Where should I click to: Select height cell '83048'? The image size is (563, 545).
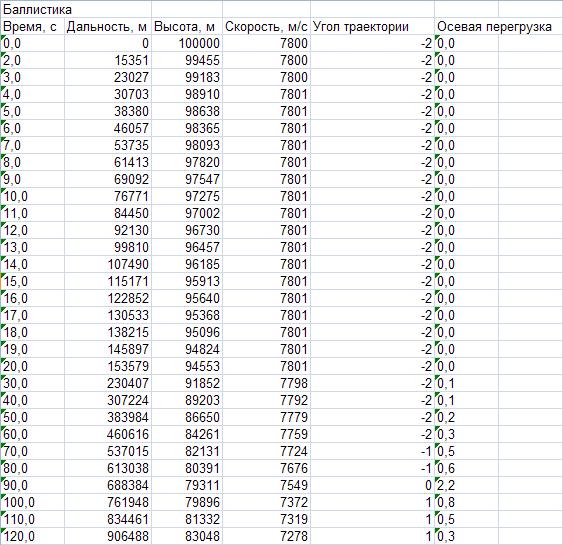tap(187, 536)
